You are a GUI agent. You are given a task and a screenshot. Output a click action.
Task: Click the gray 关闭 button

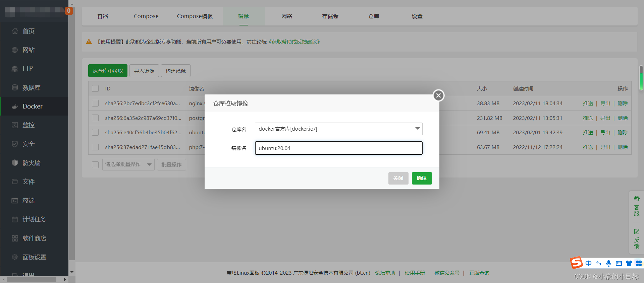(398, 178)
